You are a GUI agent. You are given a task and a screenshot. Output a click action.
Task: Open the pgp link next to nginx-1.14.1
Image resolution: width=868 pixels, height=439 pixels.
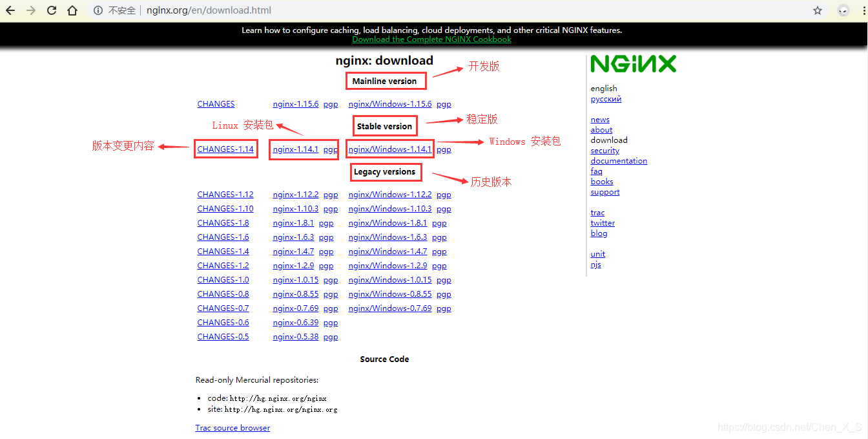click(331, 149)
